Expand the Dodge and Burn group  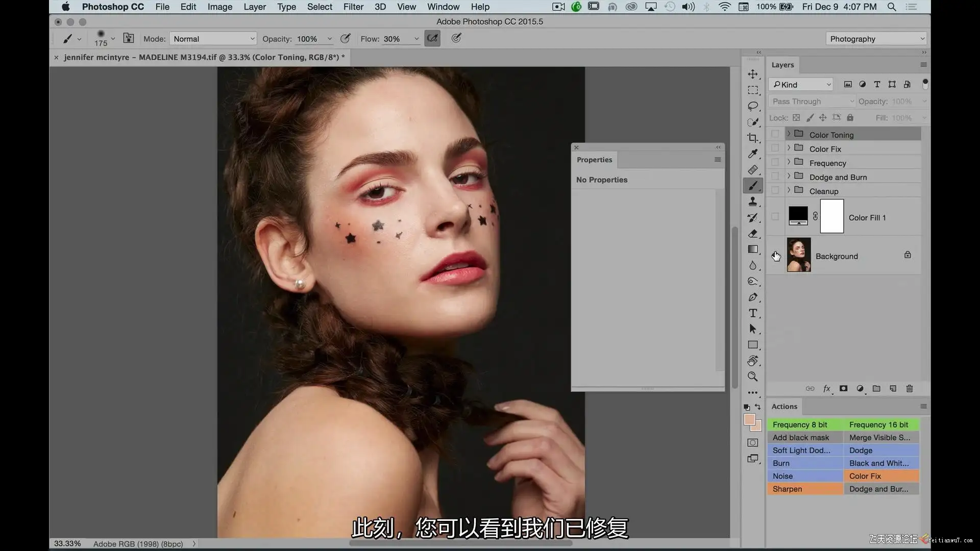[x=789, y=177]
